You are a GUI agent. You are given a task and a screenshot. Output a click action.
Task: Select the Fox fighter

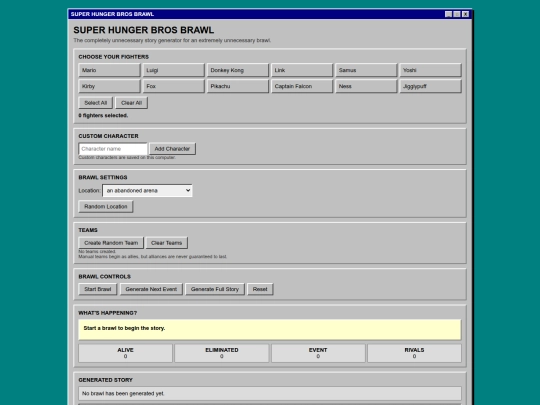(x=174, y=86)
